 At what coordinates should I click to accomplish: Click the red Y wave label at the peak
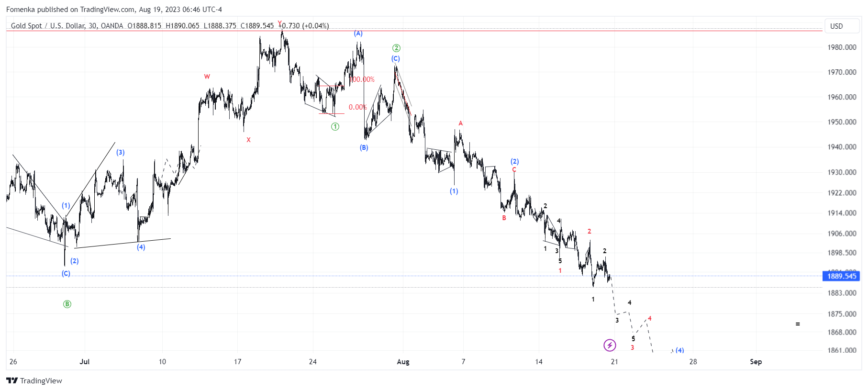(280, 22)
